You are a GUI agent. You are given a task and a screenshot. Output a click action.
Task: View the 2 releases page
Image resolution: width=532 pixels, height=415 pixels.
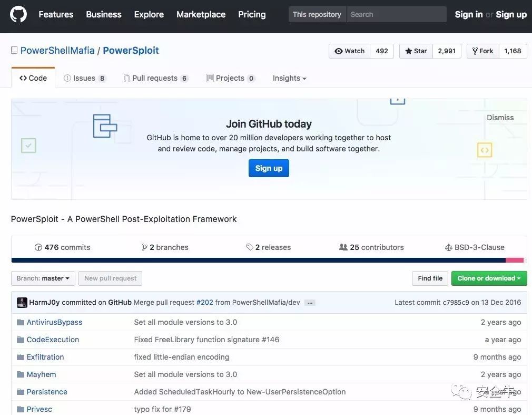pos(269,247)
